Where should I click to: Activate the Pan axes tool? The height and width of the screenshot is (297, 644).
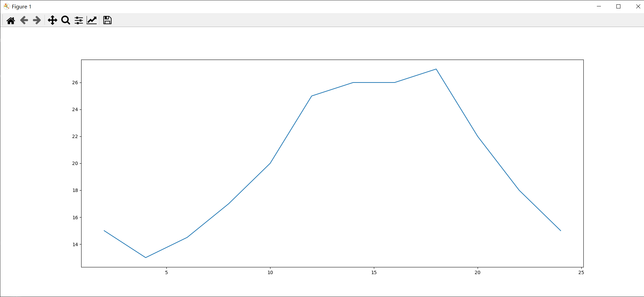(x=52, y=20)
